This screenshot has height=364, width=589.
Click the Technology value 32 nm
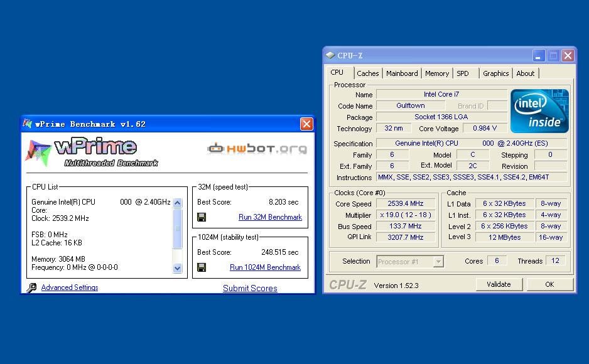393,128
